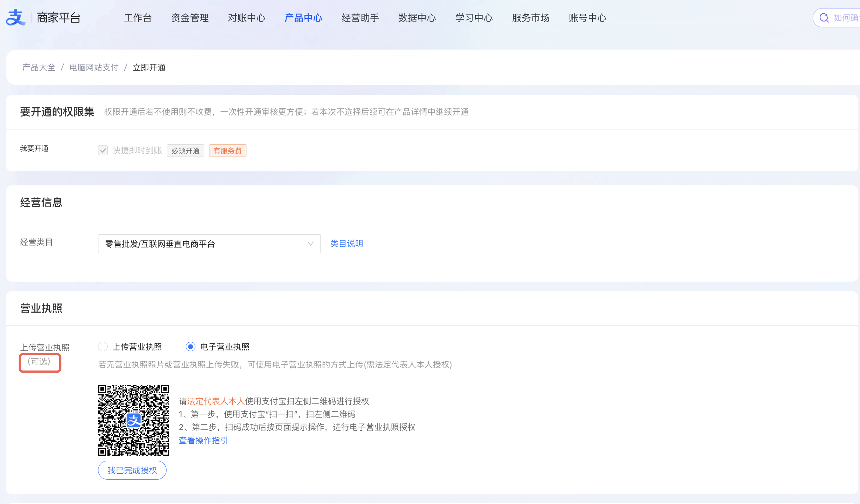The image size is (860, 504).
Task: Go to 对账中心 tab
Action: 247,18
